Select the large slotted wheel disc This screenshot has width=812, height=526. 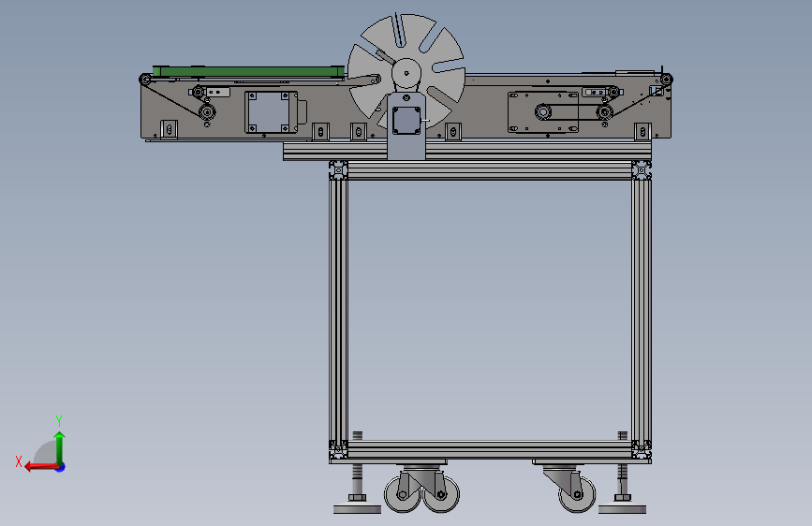[406, 72]
